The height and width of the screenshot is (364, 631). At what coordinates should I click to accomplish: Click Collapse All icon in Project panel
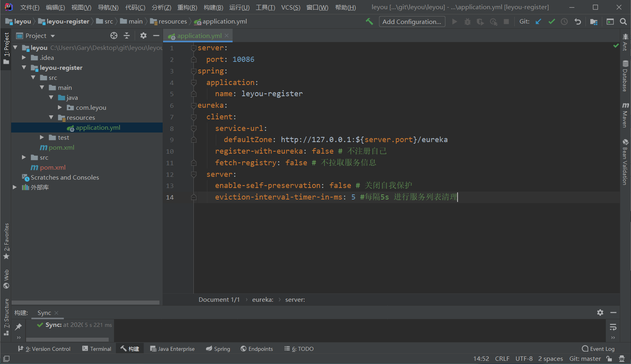click(127, 36)
